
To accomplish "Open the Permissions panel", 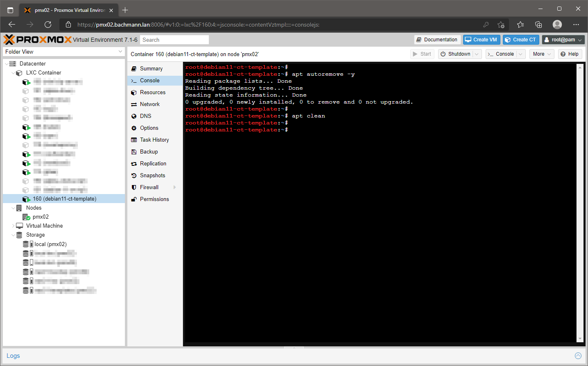I will 154,199.
